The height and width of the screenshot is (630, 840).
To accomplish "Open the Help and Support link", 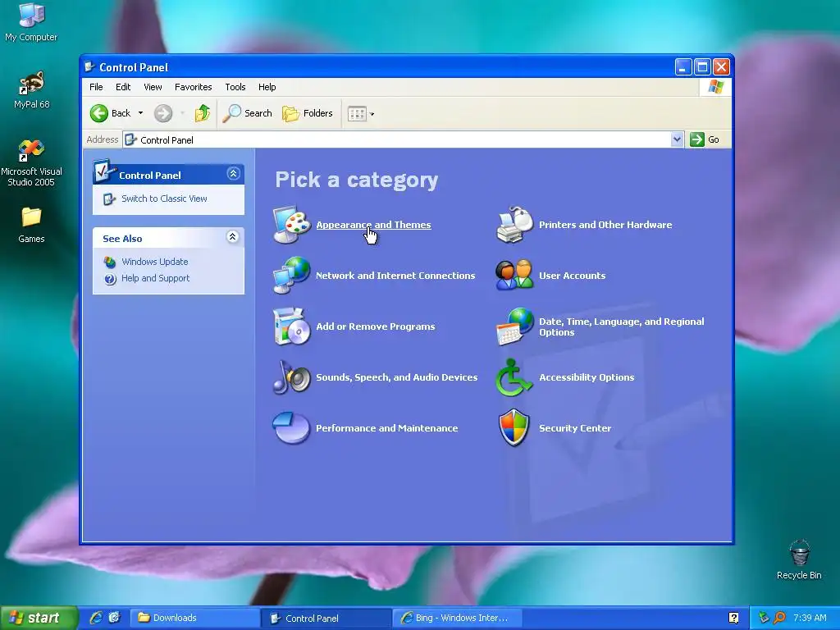I will pos(155,278).
